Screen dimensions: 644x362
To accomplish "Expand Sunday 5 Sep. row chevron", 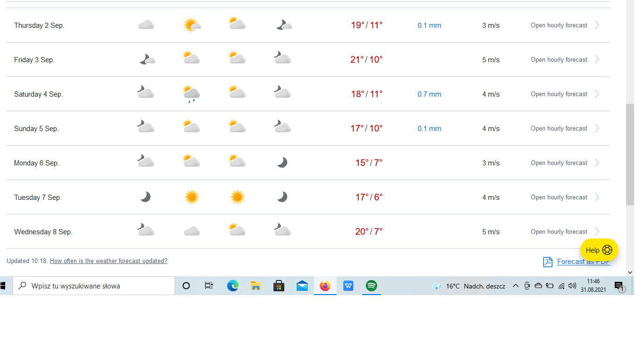I will click(597, 128).
